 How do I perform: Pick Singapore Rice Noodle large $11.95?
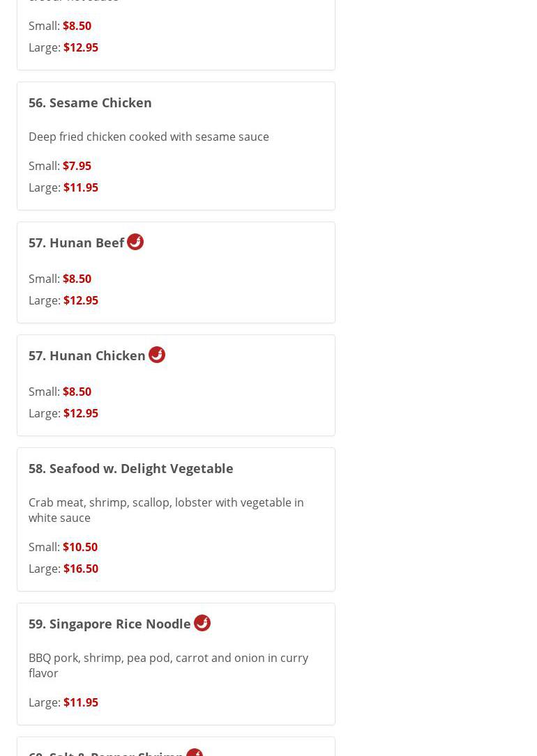click(81, 702)
